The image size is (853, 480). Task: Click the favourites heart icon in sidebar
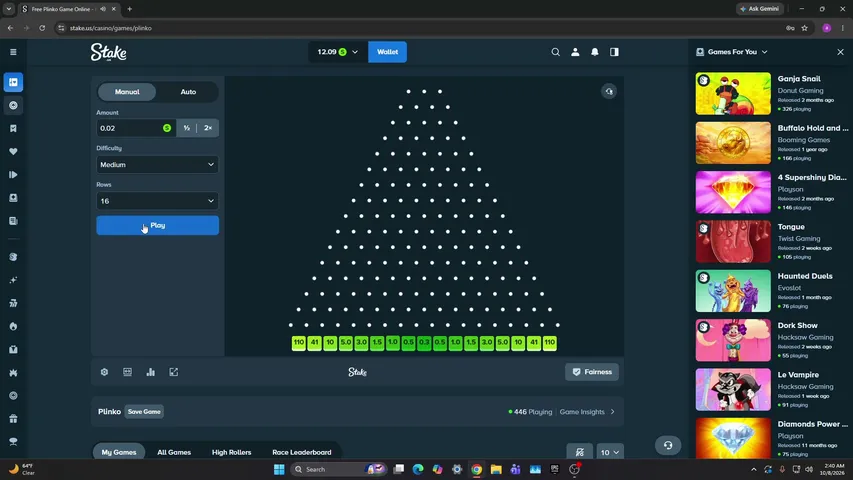point(13,152)
